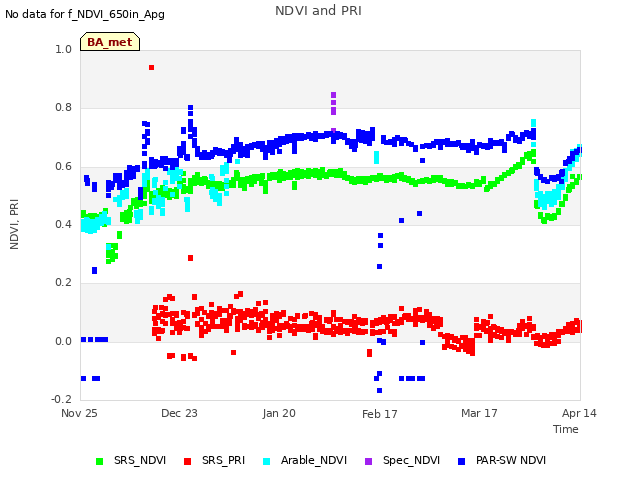The height and width of the screenshot is (480, 640).
Task: Click the purple Spec_NDVI legend swatch
Action: 368,461
